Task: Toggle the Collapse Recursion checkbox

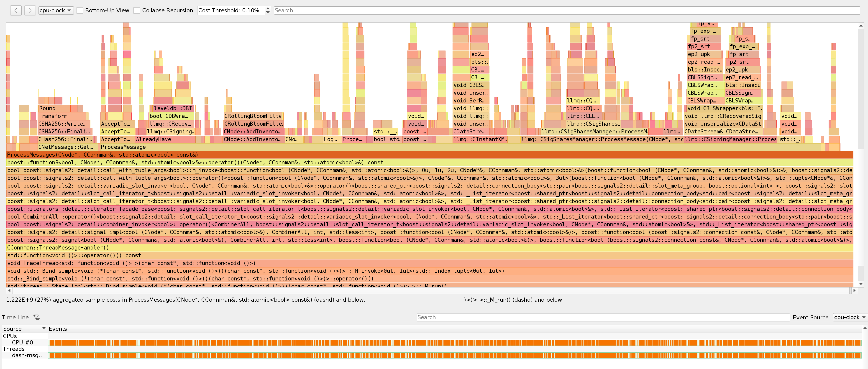Action: click(136, 10)
